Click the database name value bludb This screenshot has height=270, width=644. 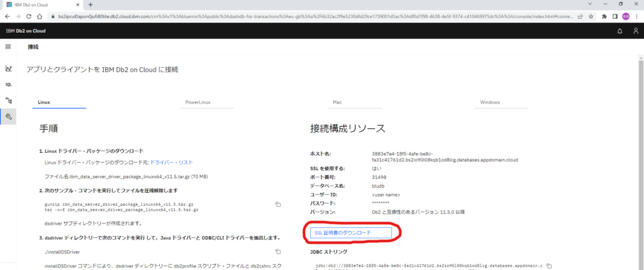378,186
